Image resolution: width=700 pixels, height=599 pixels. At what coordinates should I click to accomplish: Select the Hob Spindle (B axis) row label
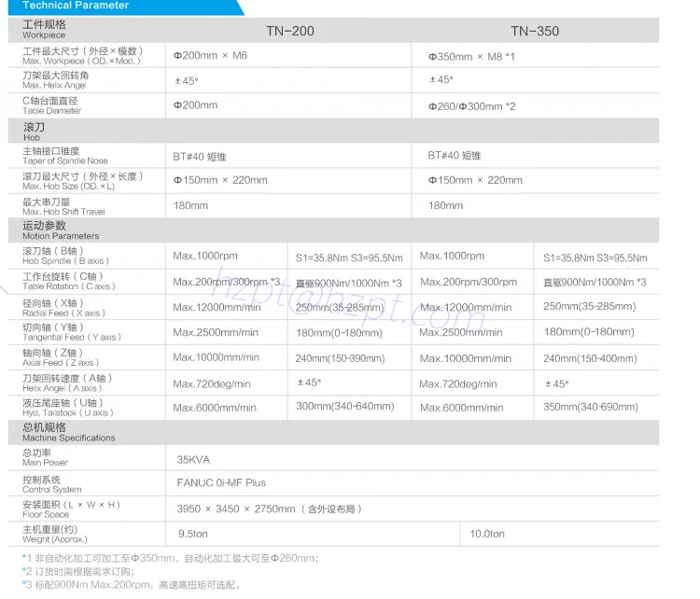coord(64,256)
